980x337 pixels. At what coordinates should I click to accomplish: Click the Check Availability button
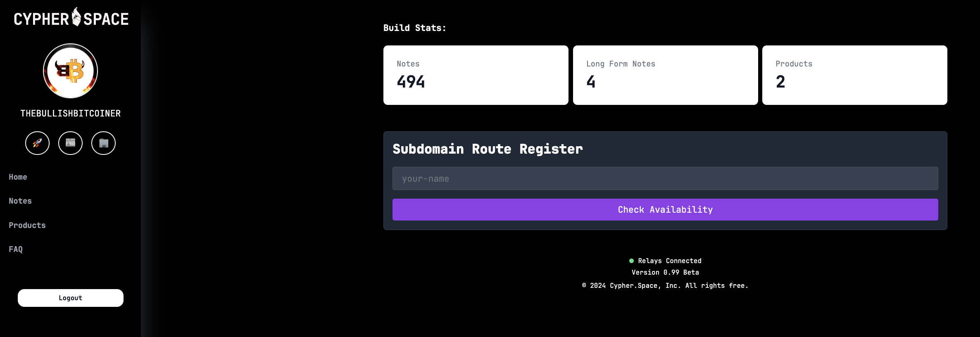[x=665, y=210]
